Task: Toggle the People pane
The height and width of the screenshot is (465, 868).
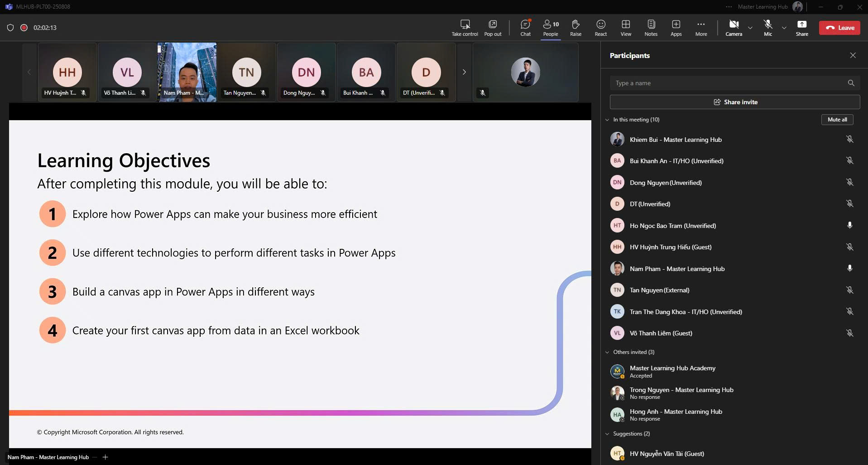Action: [551, 28]
